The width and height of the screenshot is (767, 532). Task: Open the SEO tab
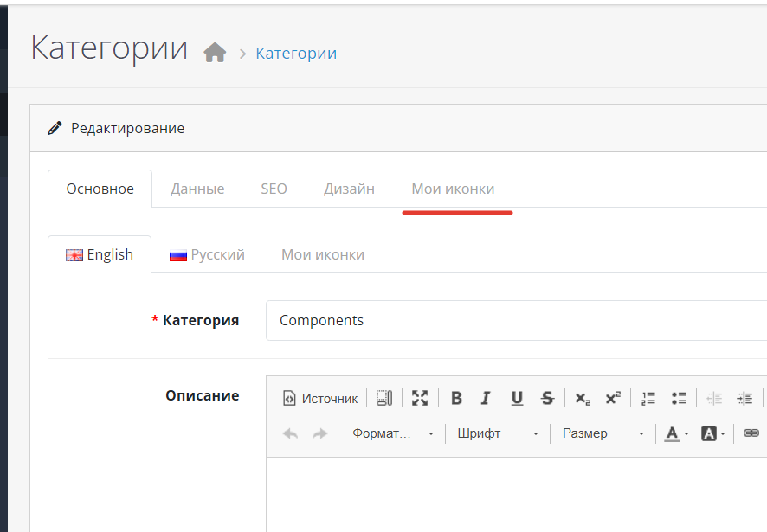(274, 189)
